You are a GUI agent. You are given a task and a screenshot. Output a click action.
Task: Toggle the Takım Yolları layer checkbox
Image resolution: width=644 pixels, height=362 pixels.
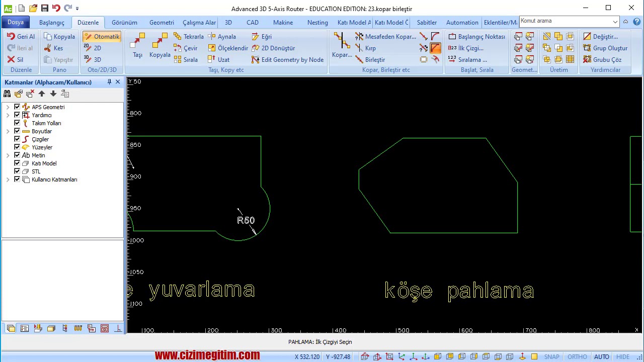coord(17,123)
